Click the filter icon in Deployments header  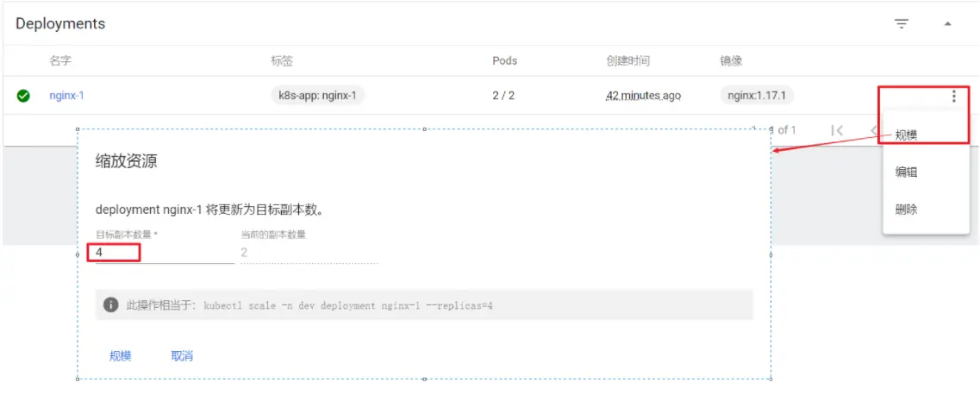902,24
